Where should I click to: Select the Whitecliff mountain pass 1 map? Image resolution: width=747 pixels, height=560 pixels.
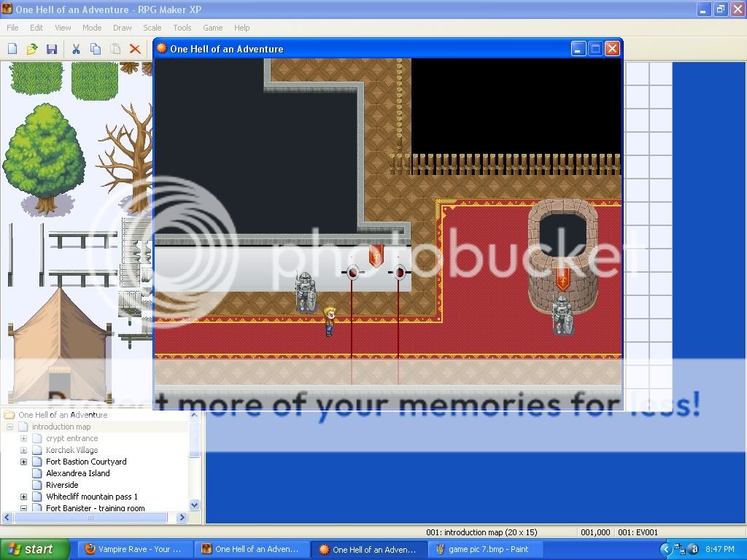(x=92, y=497)
